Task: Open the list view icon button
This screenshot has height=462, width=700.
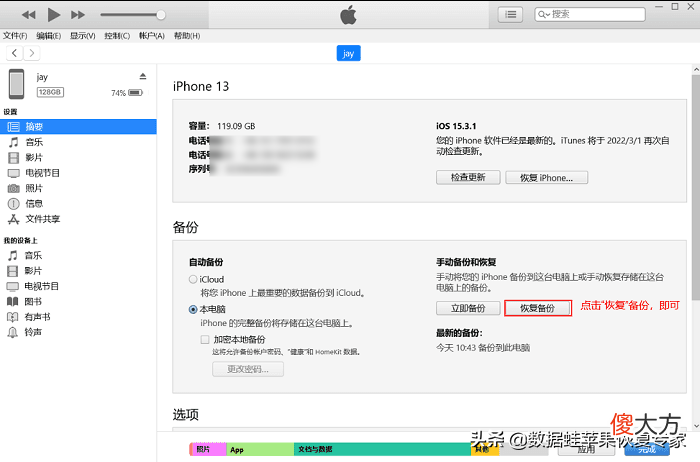Action: (511, 15)
